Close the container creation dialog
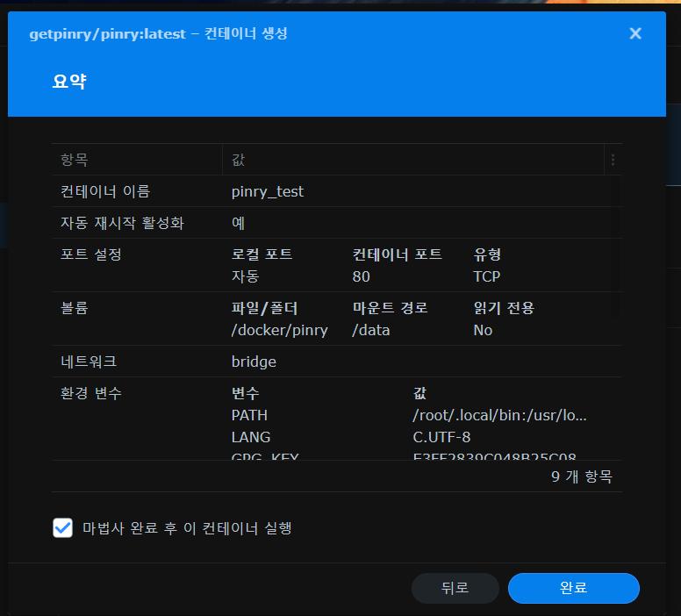This screenshot has width=681, height=616. pos(635,33)
